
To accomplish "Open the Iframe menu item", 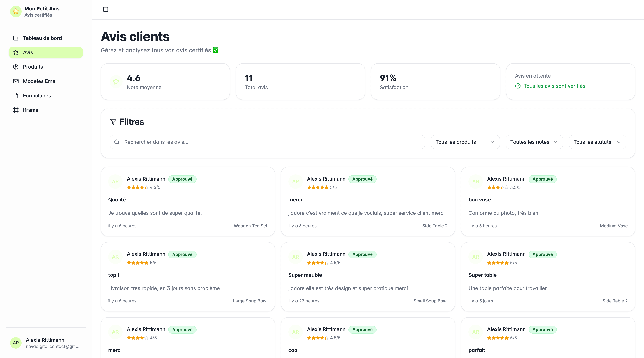I will 31,110.
